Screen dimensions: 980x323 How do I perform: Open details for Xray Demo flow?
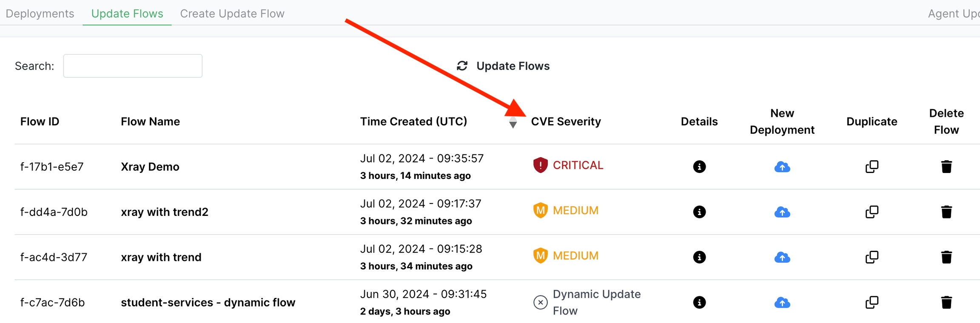[x=699, y=167]
